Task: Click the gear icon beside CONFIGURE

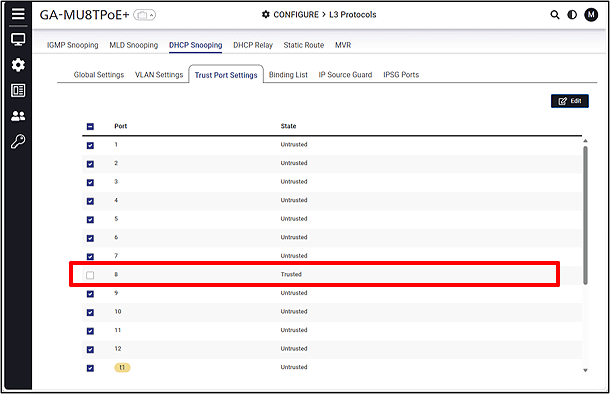Action: [266, 14]
